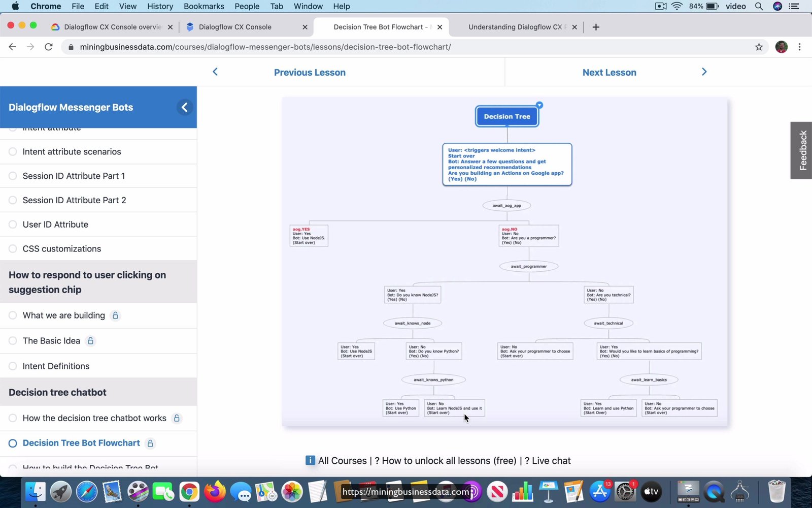
Task: Launch Safari from the dock
Action: [87, 491]
